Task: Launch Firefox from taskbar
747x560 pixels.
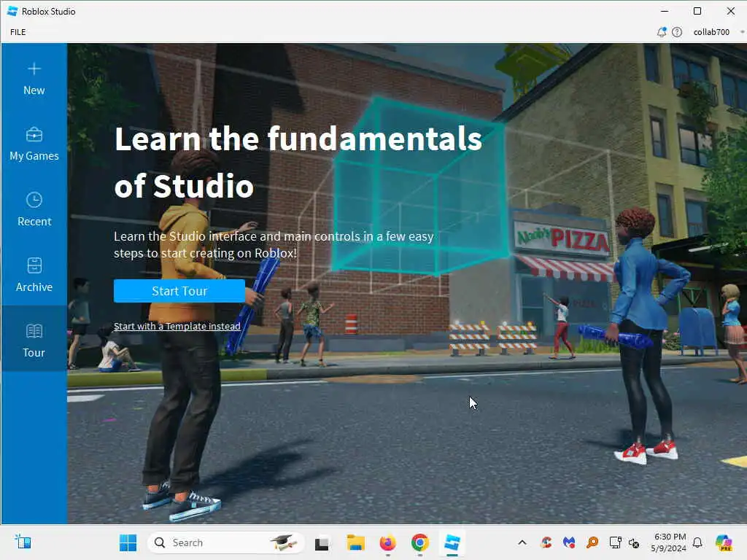Action: click(x=388, y=542)
